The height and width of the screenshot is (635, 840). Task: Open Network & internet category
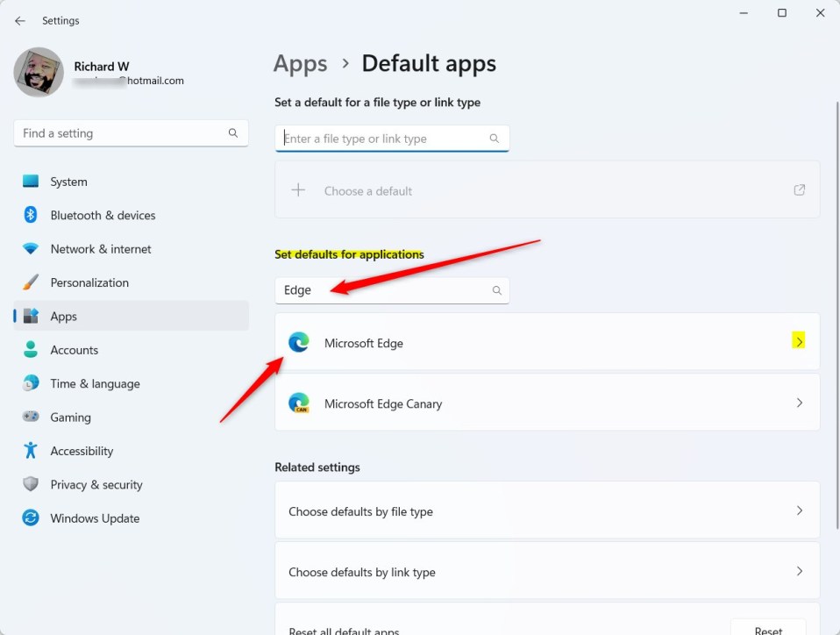click(x=131, y=249)
